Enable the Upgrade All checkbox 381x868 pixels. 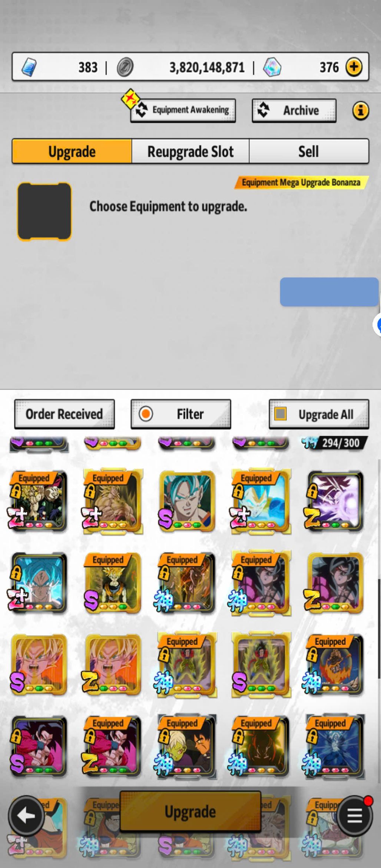pos(280,414)
